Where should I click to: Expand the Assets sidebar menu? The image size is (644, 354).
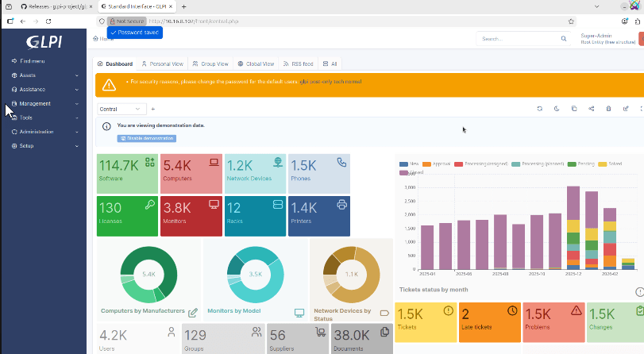(x=44, y=75)
